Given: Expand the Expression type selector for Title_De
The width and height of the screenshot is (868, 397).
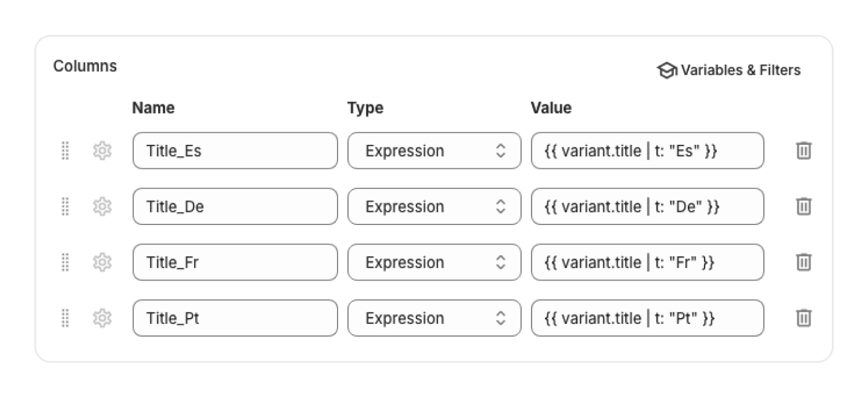Looking at the screenshot, I should (434, 206).
